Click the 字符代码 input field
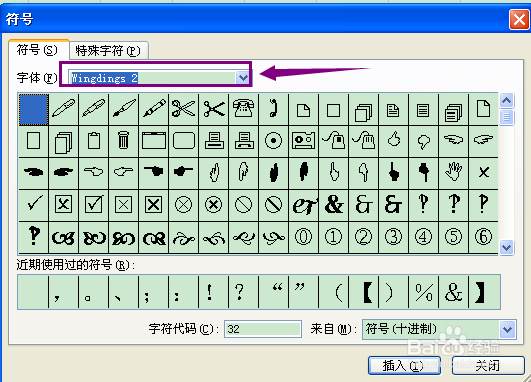Image resolution: width=531 pixels, height=382 pixels. click(x=263, y=329)
